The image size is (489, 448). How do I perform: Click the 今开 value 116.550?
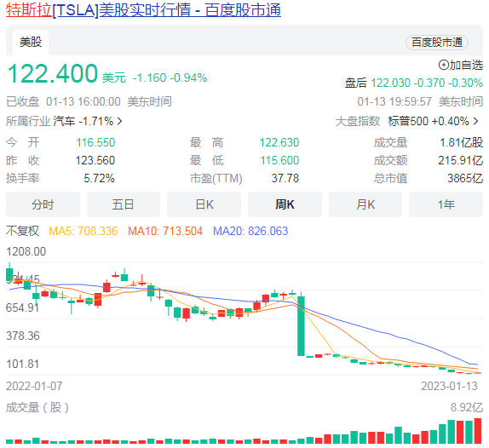(x=95, y=143)
